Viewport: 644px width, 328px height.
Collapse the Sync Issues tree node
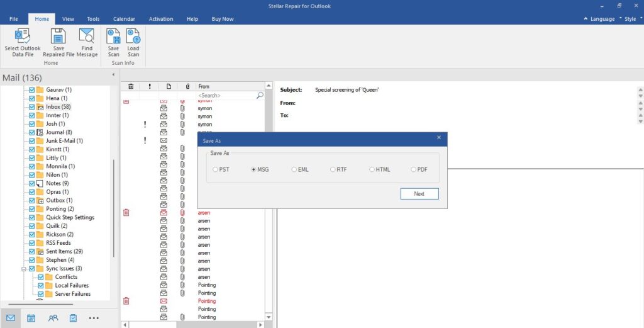click(x=24, y=269)
